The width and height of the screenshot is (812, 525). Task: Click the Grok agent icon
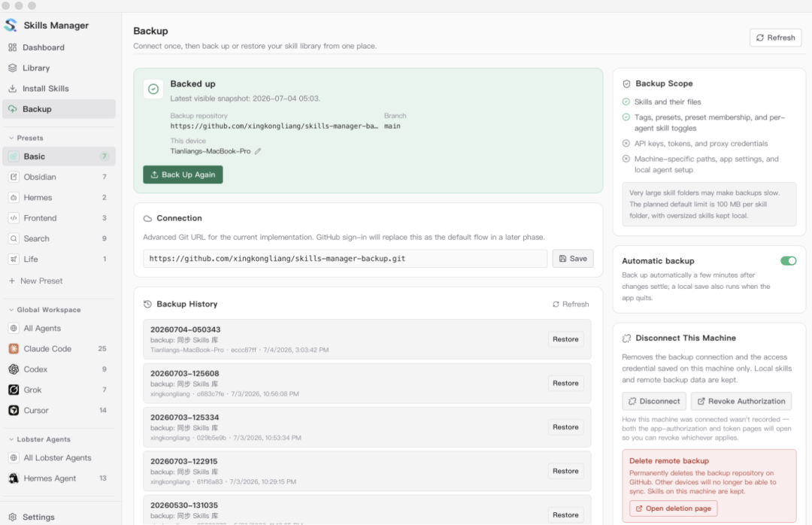(14, 390)
